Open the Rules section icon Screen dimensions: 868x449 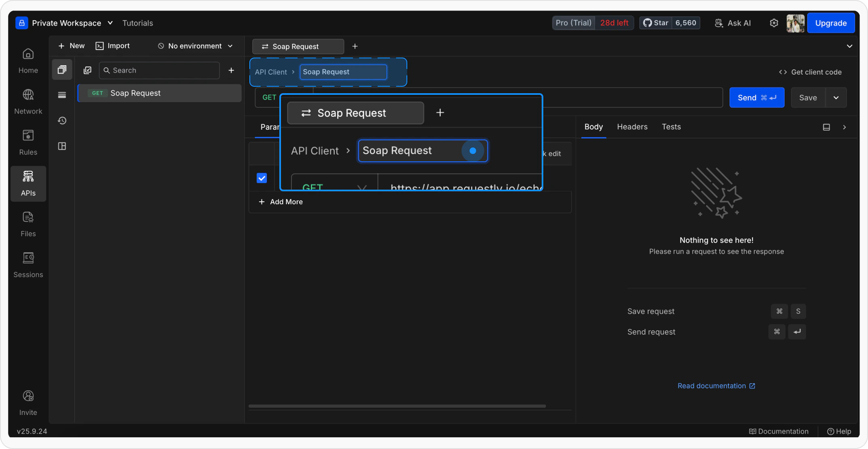tap(28, 135)
